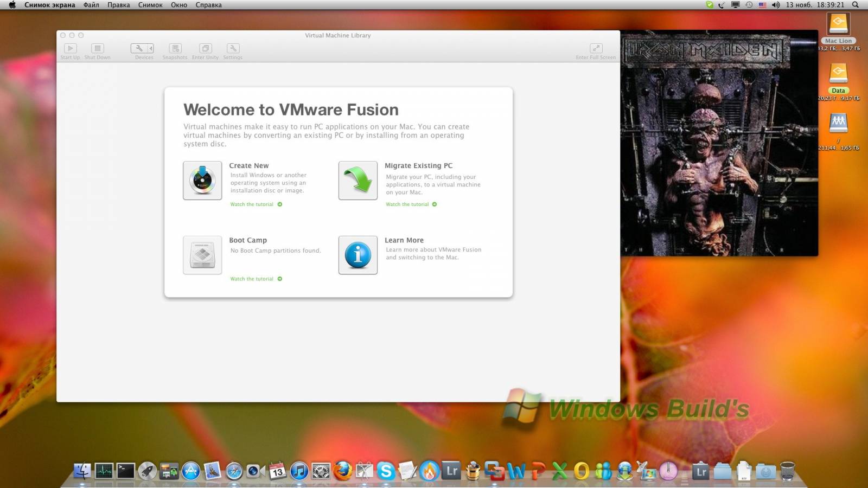This screenshot has width=868, height=488.
Task: Open Microsoft PowerPoint in the Dock
Action: click(x=538, y=471)
